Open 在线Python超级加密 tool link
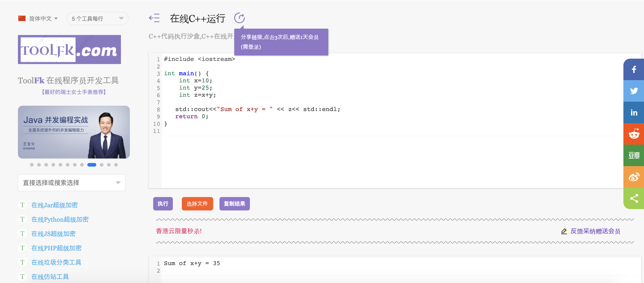This screenshot has width=644, height=283. [x=60, y=219]
